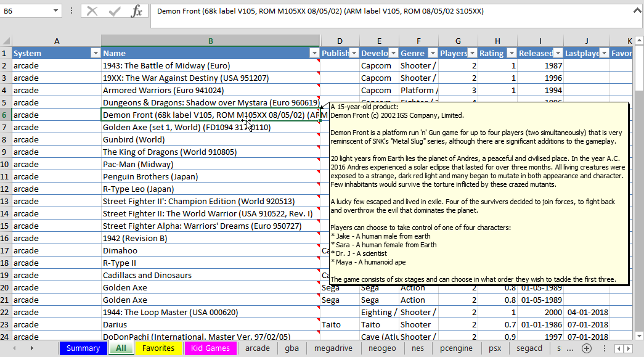Open the Rating column filter dropdown

510,54
